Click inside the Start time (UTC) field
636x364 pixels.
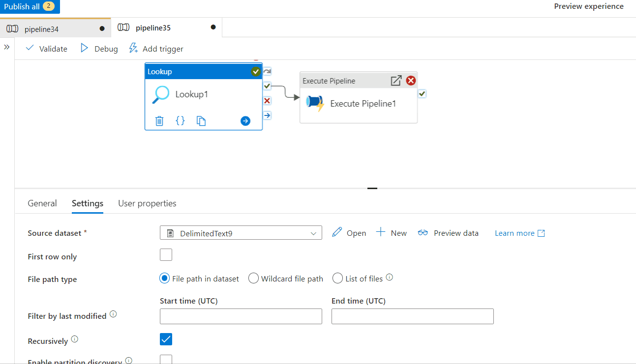click(x=241, y=316)
